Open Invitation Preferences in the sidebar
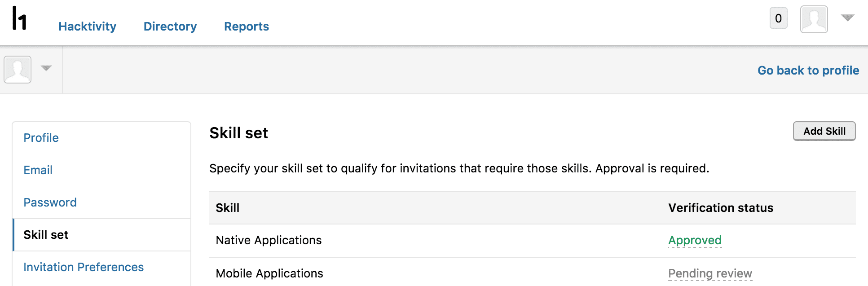Viewport: 868px width, 286px height. [84, 267]
